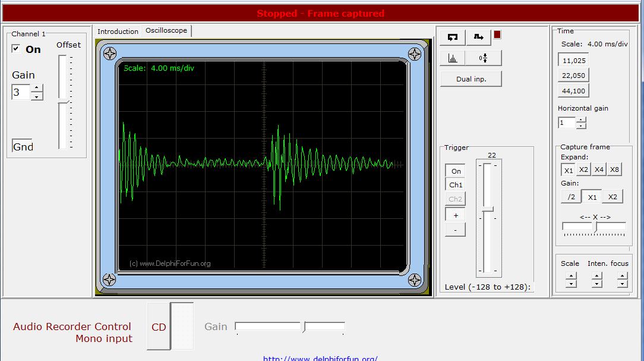
Task: Select Ch1 as trigger source
Action: [x=456, y=185]
